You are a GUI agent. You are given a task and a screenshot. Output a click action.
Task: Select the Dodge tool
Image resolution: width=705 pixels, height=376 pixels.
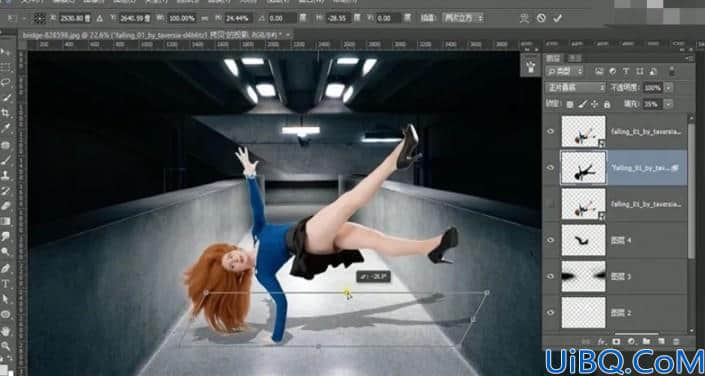pos(6,251)
